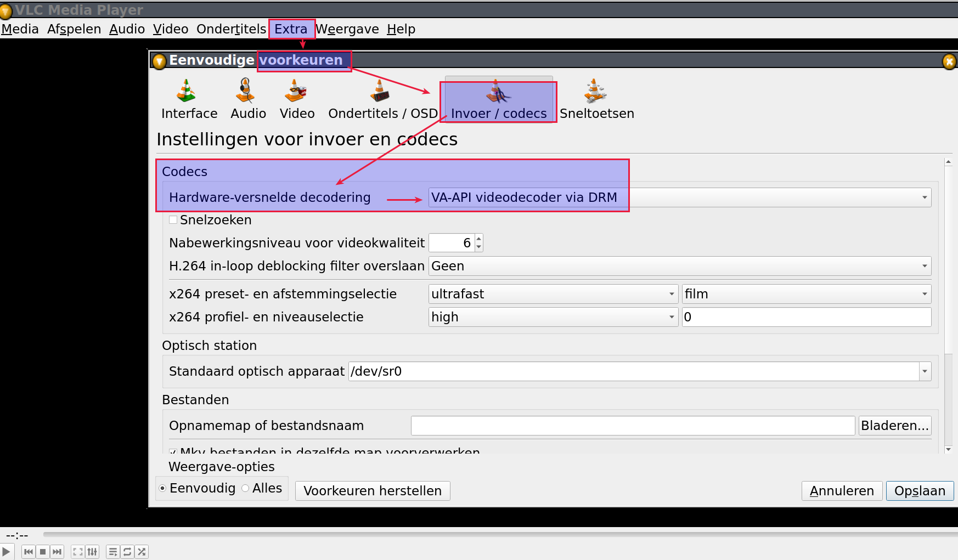Toggle shuffle random playback
The image size is (958, 560).
(x=142, y=552)
